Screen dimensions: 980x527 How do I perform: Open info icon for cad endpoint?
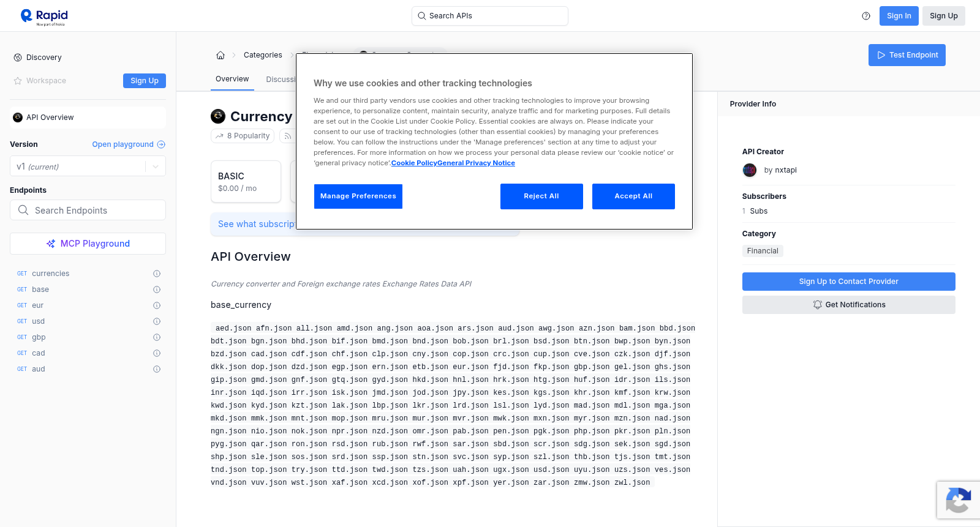click(157, 353)
